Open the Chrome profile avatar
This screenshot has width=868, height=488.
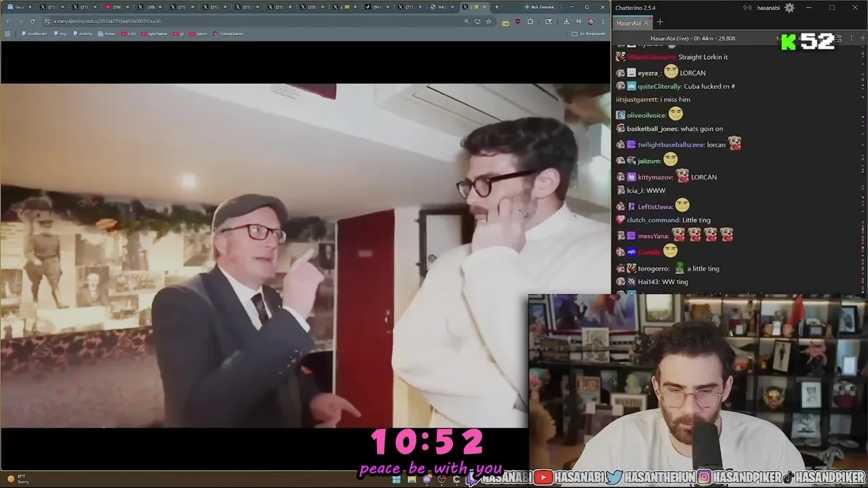click(x=591, y=22)
